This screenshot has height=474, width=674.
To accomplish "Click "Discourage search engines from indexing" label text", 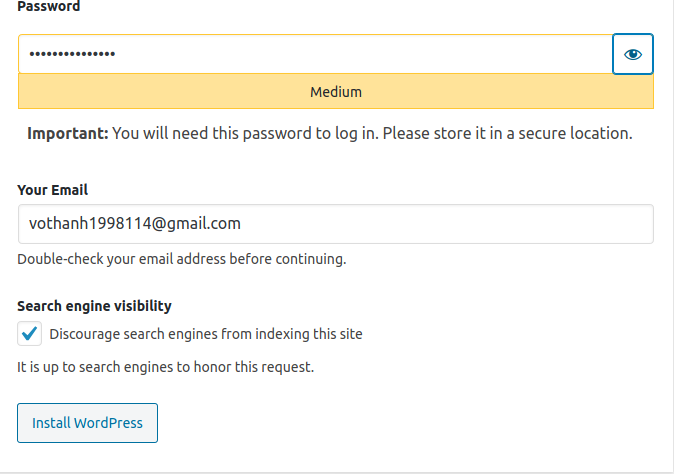I will 206,334.
